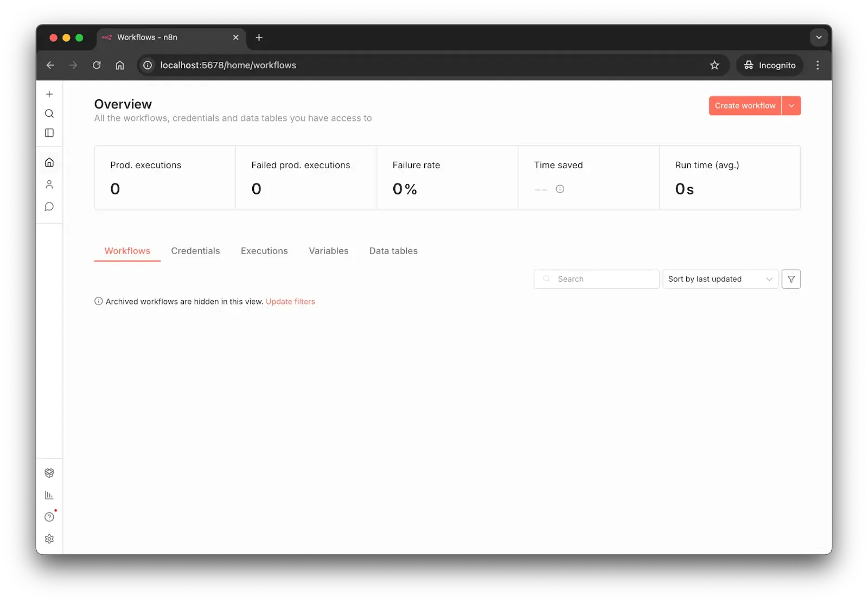Click the Update filters link
Viewport: 868px width, 602px height.
[290, 301]
